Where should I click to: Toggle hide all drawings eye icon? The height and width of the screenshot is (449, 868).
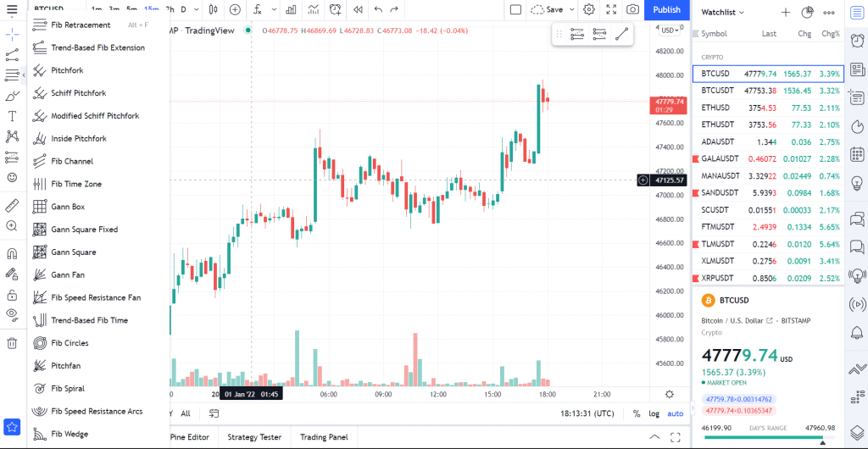point(12,314)
